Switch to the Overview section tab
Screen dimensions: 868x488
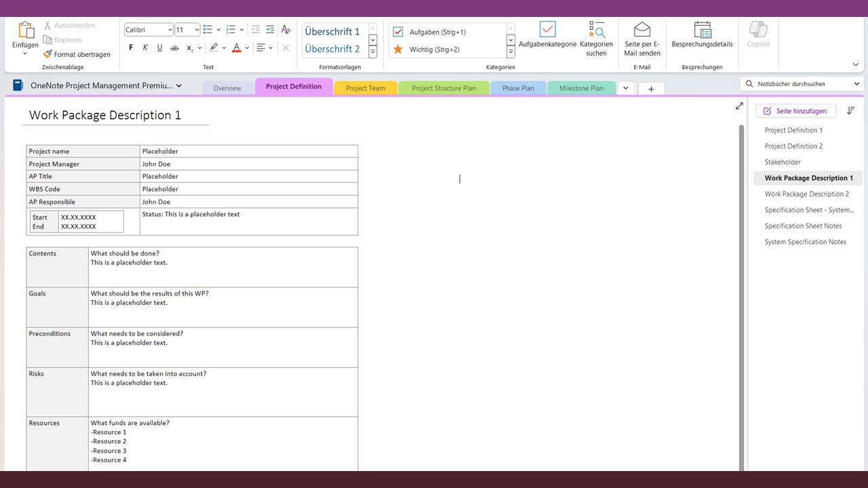coord(227,88)
